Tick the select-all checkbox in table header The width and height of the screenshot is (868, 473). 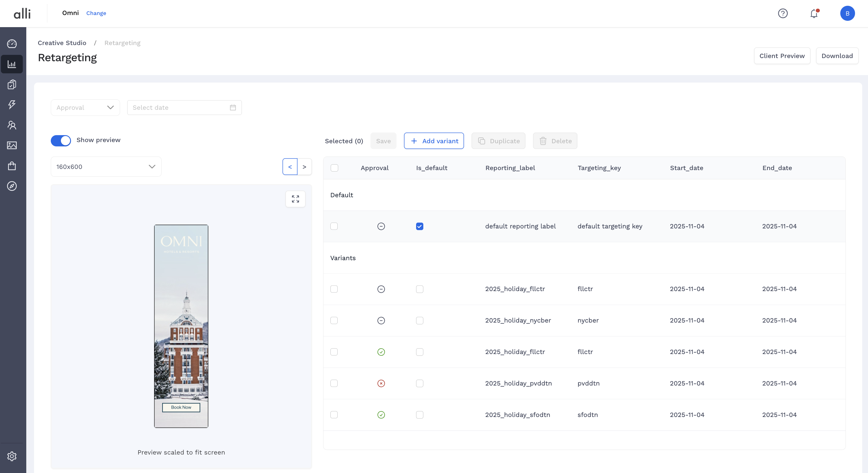coord(334,168)
